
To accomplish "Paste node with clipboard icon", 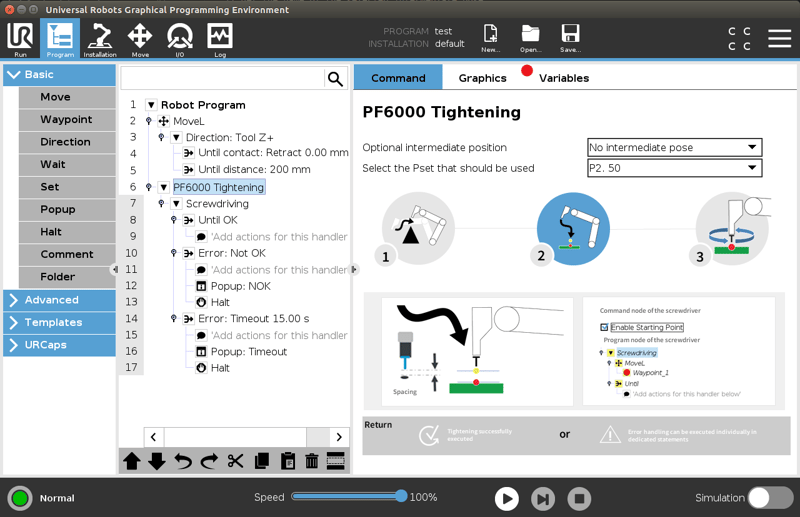I will pos(288,461).
